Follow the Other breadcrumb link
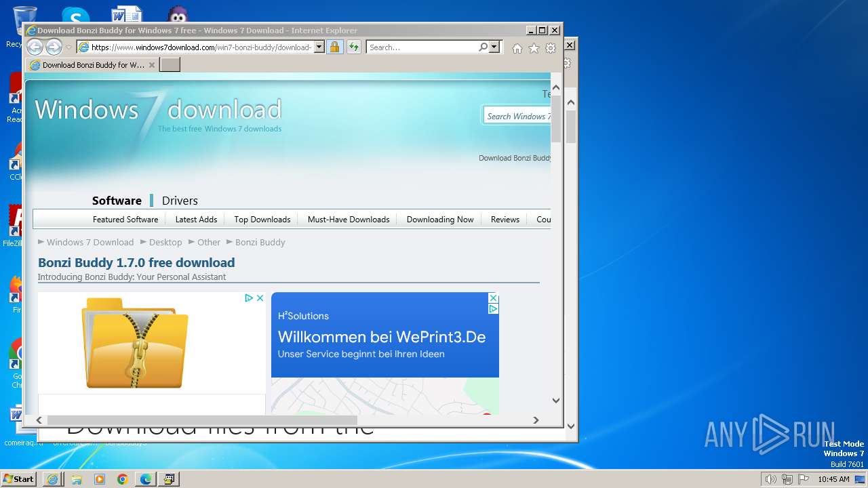The image size is (868, 488). 209,242
